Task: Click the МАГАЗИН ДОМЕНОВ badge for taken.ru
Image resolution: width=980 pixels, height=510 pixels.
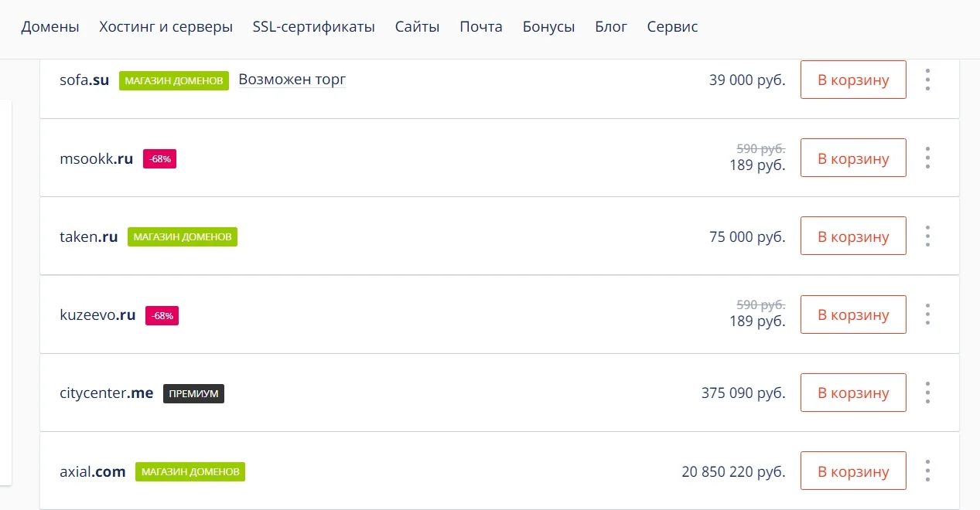Action: (182, 236)
